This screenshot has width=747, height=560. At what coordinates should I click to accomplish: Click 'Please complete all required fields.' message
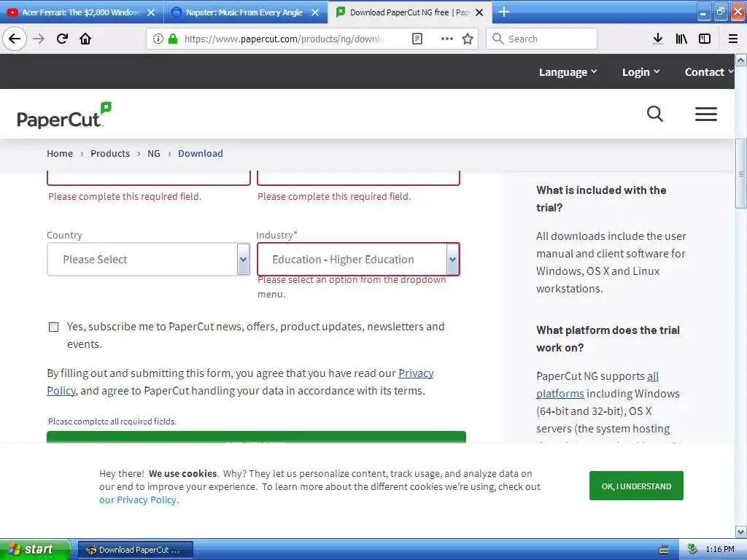pos(112,421)
